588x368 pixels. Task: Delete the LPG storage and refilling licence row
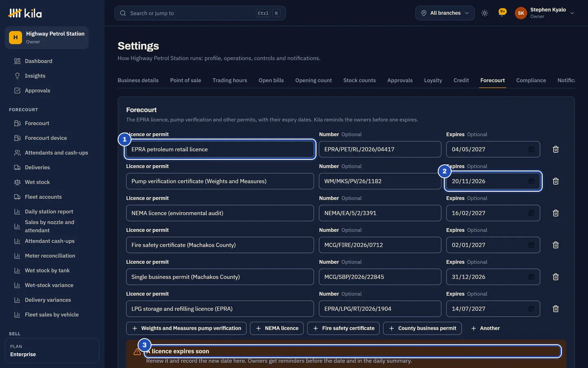tap(555, 309)
